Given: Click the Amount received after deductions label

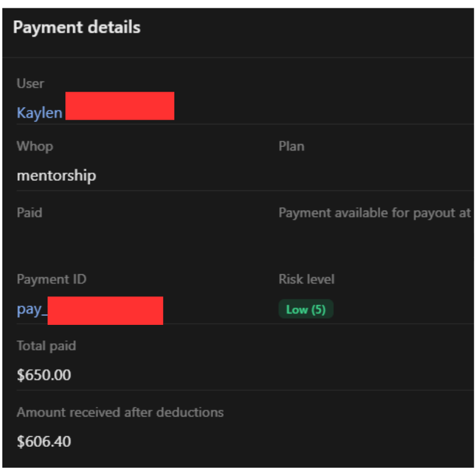Looking at the screenshot, I should (x=120, y=412).
